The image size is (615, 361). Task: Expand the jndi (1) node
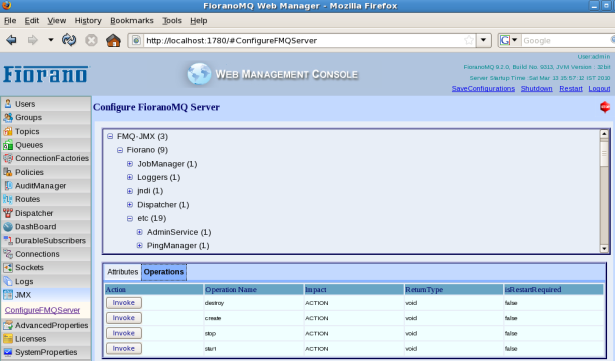pyautogui.click(x=130, y=191)
